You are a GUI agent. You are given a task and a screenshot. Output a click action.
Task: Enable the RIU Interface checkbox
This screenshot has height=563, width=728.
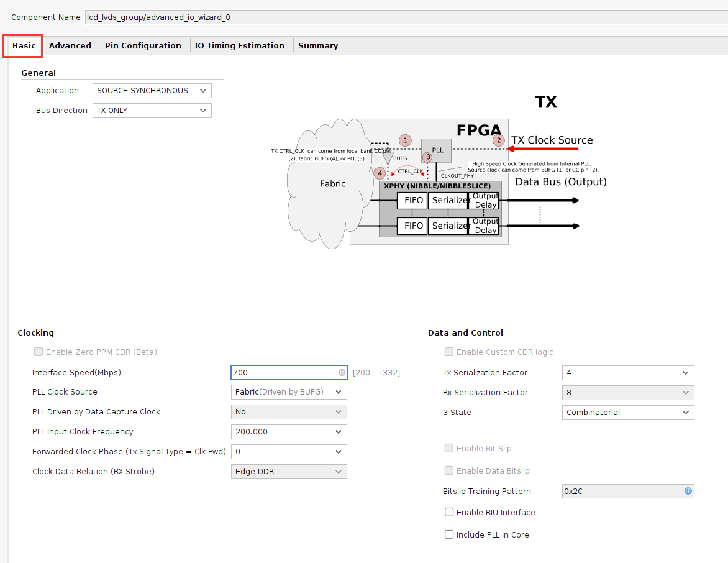click(x=449, y=512)
